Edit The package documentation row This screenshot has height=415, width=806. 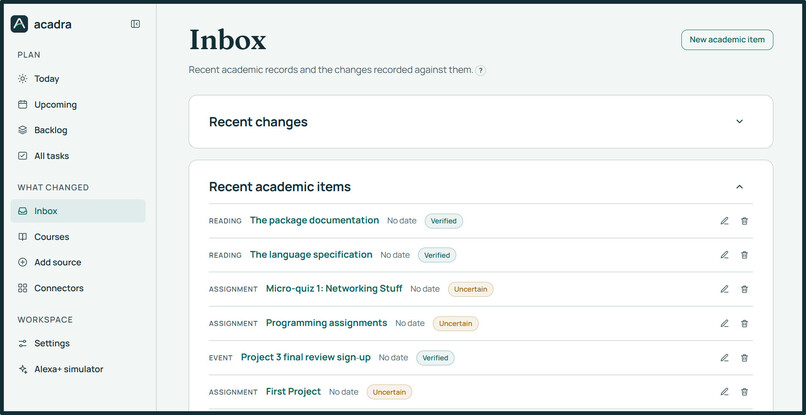[724, 221]
